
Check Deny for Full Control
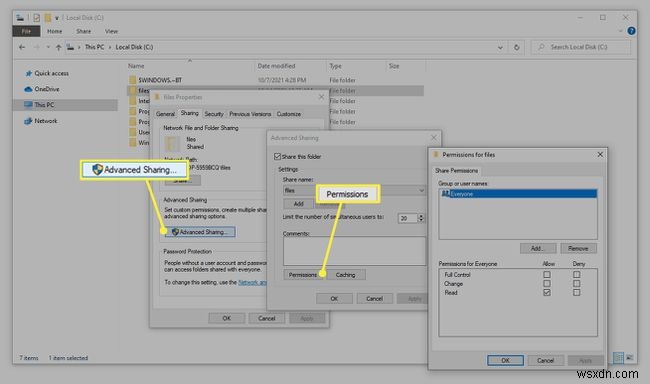(x=576, y=275)
